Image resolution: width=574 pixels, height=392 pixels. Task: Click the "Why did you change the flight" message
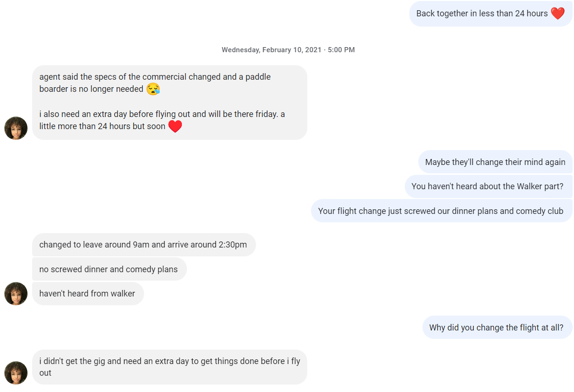[497, 327]
